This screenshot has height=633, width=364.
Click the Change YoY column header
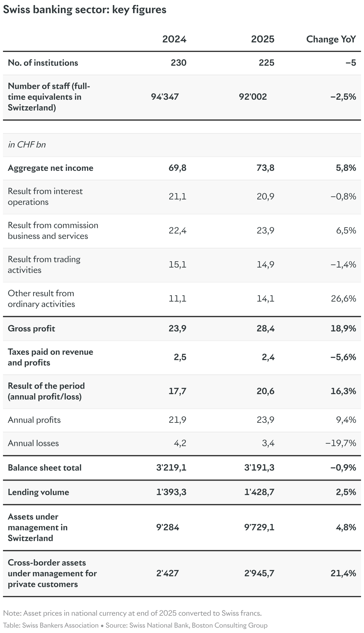click(331, 39)
